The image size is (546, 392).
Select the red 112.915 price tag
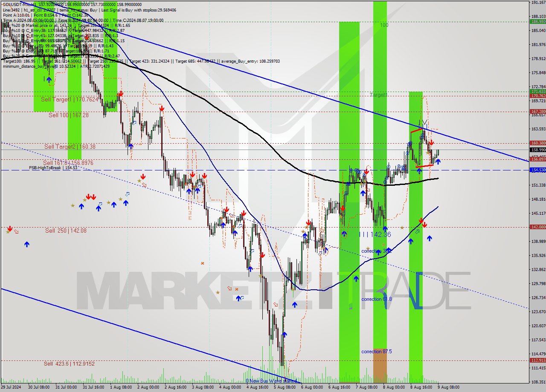[x=538, y=360]
